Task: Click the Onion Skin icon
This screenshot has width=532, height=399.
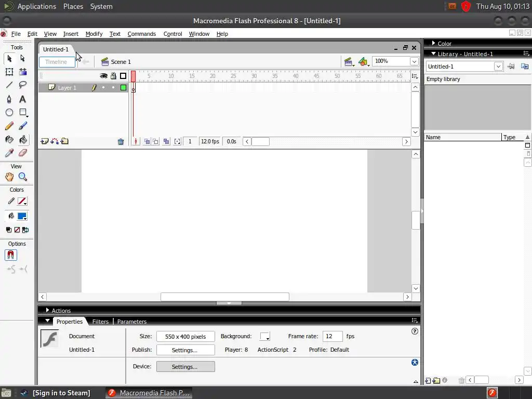Action: click(x=147, y=141)
